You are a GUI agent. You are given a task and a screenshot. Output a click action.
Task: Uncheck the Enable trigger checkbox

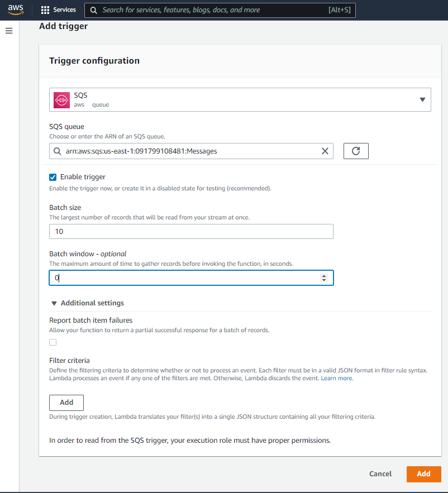tap(53, 177)
